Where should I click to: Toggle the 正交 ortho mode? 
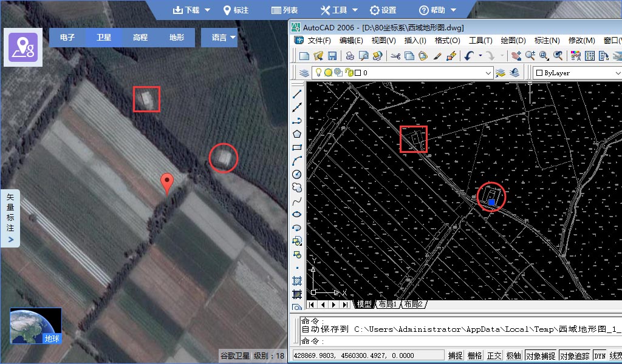tap(494, 356)
